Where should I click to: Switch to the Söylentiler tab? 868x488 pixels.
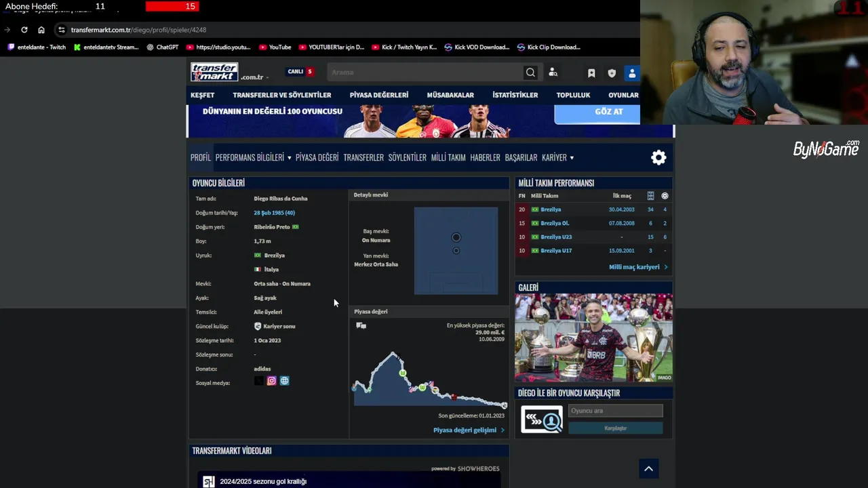407,157
